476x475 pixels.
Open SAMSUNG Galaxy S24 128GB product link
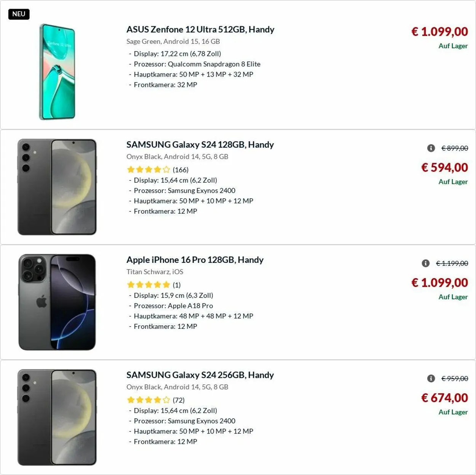tap(200, 145)
